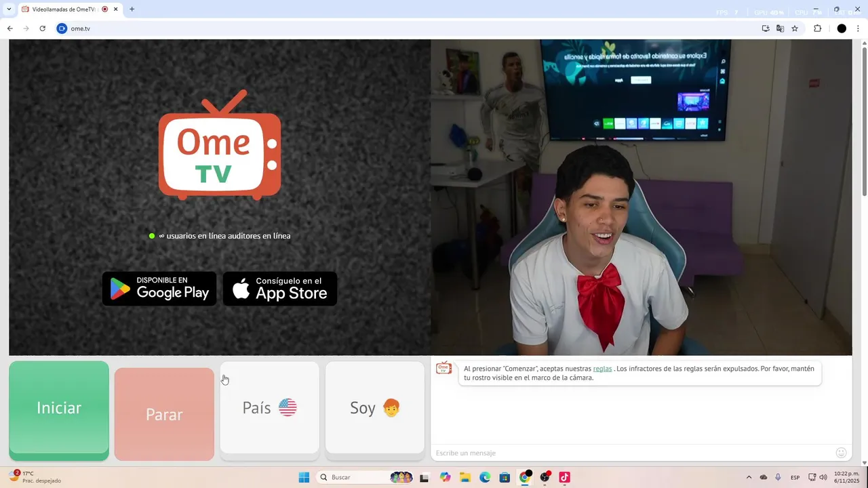Open the tab search dropdown arrow
The height and width of the screenshot is (488, 868).
[x=9, y=9]
